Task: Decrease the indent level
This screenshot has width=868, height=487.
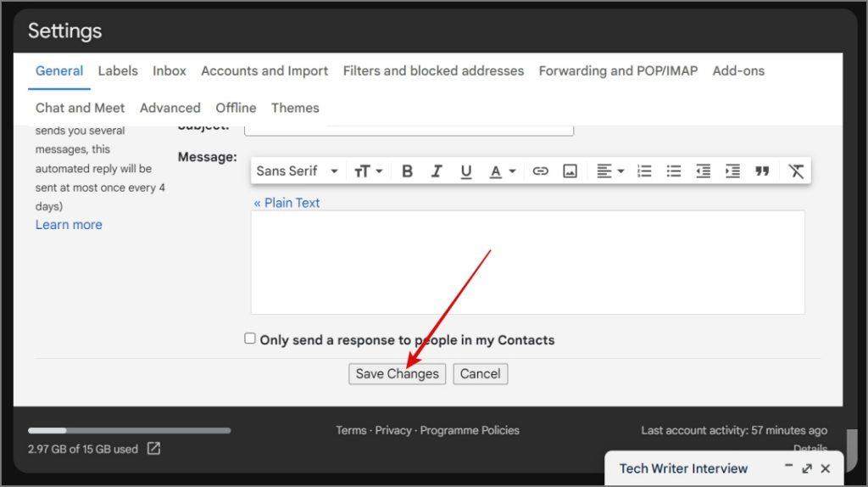Action: 703,171
